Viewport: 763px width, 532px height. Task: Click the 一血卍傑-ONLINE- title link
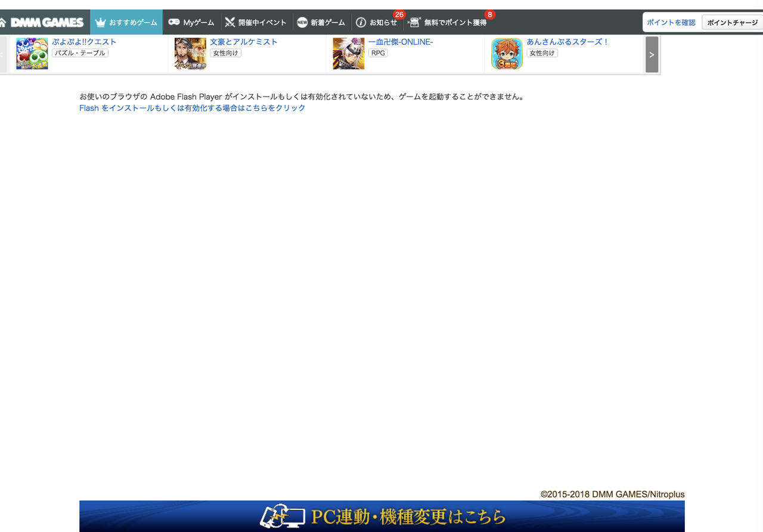tap(401, 42)
